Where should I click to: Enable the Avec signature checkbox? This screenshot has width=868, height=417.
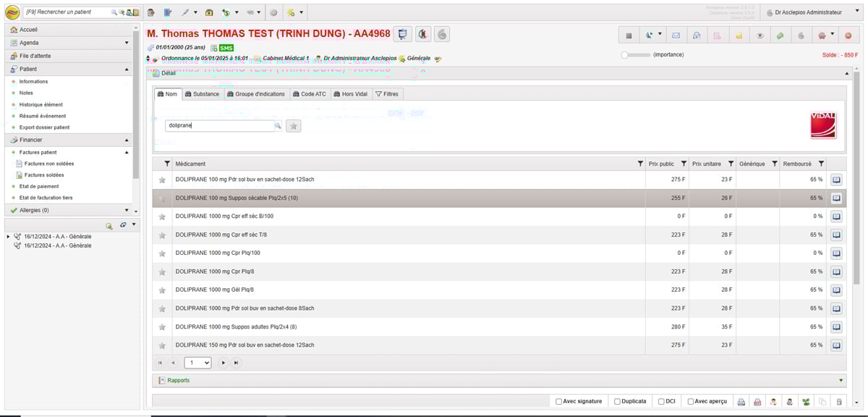[x=559, y=401]
